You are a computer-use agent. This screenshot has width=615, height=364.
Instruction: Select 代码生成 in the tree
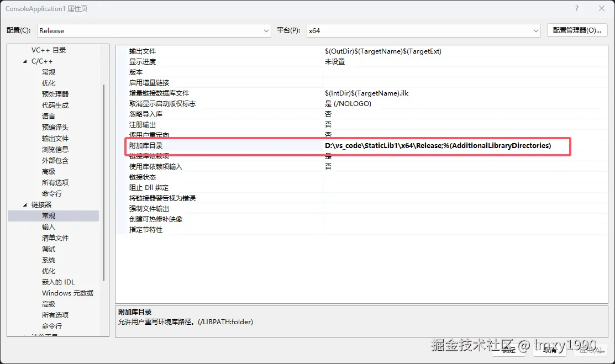point(55,105)
